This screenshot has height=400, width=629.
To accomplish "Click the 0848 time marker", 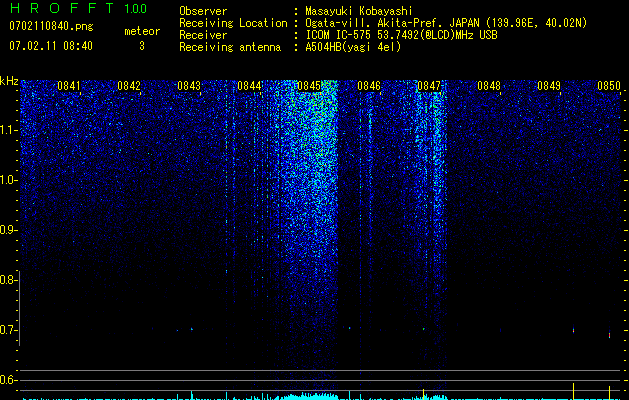I will click(489, 86).
